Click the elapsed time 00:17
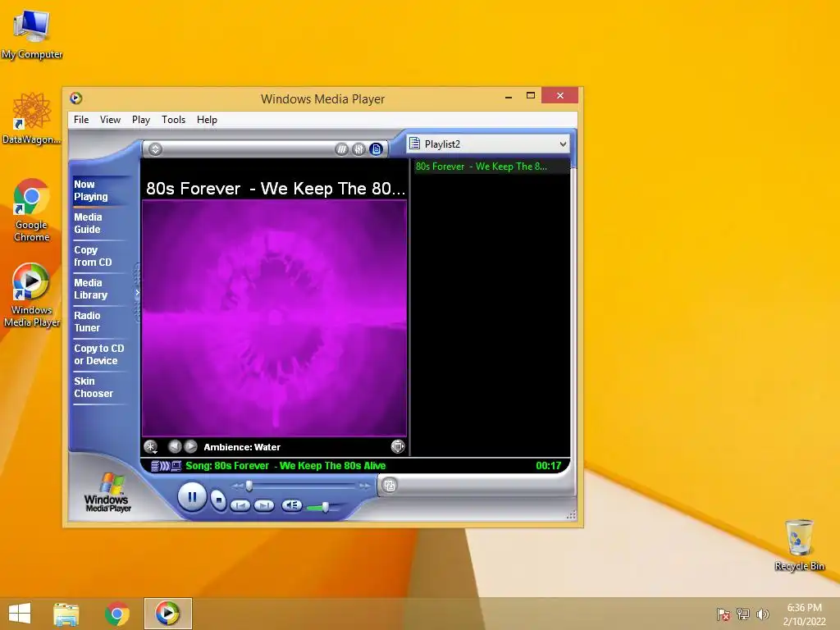The image size is (840, 630). click(549, 466)
